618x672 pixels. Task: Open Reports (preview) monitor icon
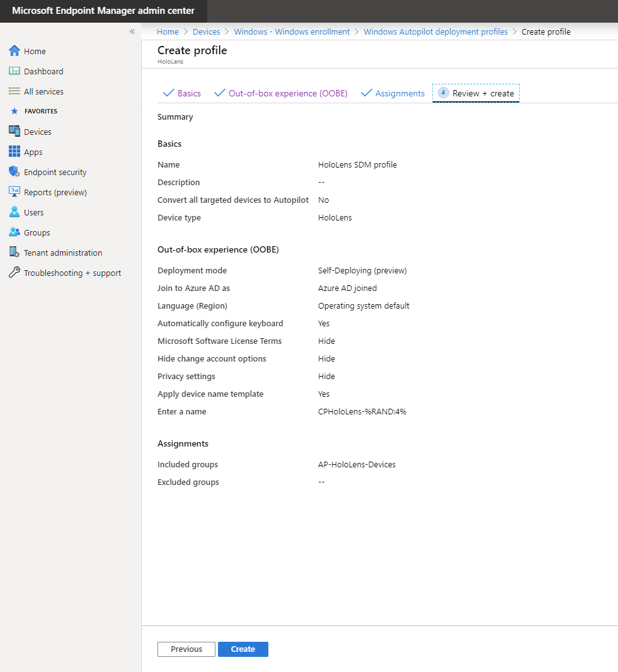pyautogui.click(x=14, y=192)
